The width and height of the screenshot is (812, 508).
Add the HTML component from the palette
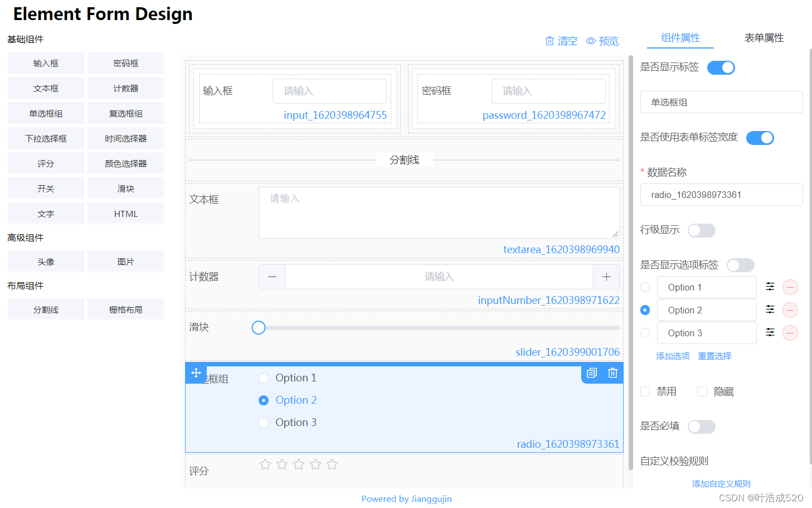[x=126, y=214]
